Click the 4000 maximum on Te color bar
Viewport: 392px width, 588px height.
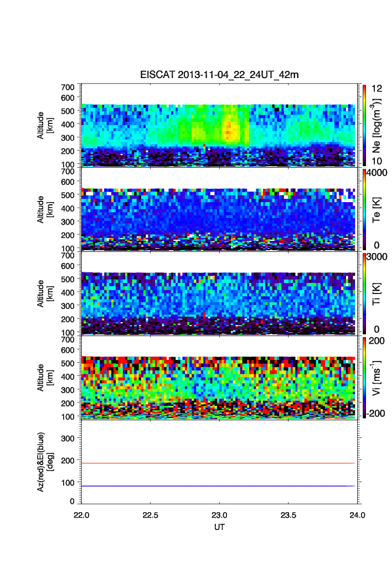(377, 173)
